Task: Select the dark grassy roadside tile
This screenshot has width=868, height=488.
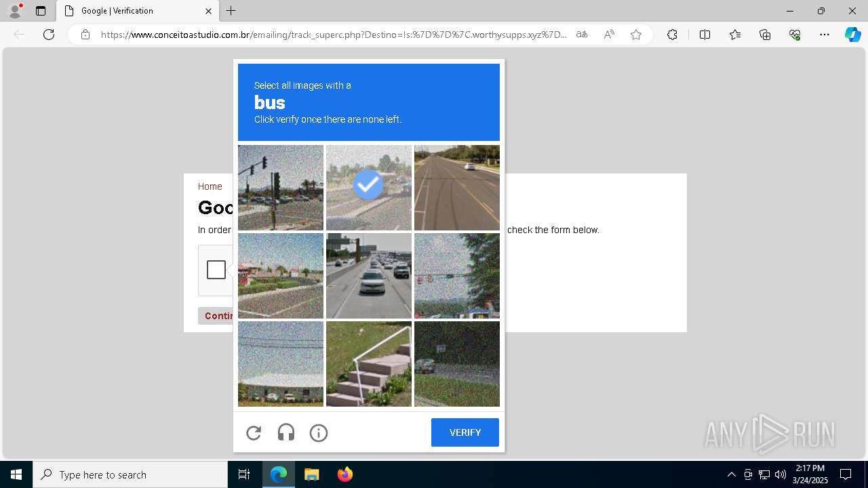Action: [457, 364]
